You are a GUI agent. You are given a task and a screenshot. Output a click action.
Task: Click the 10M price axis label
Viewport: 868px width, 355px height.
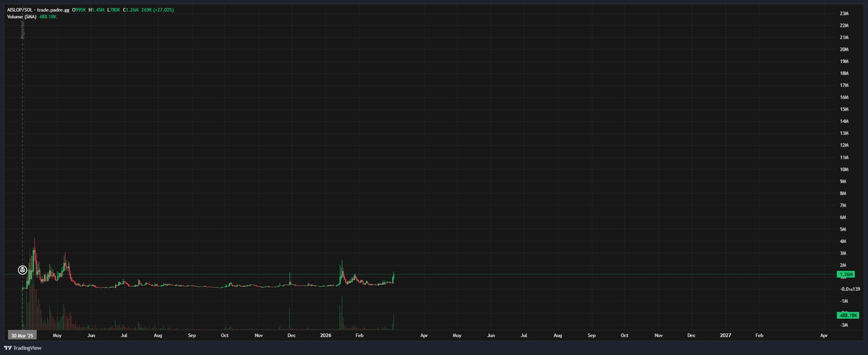click(x=844, y=169)
